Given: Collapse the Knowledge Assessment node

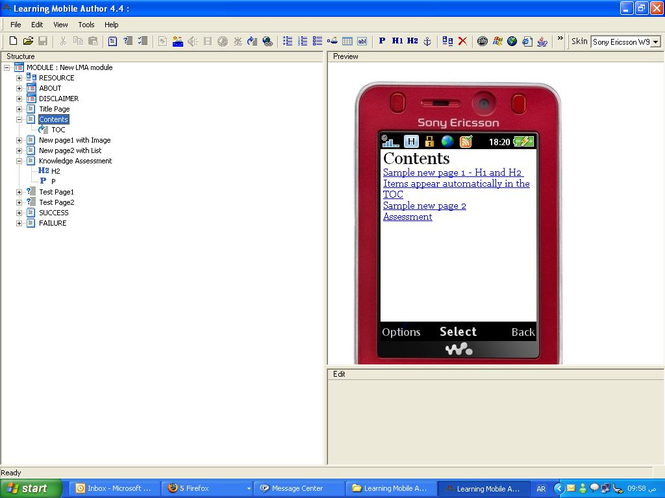Looking at the screenshot, I should point(19,161).
